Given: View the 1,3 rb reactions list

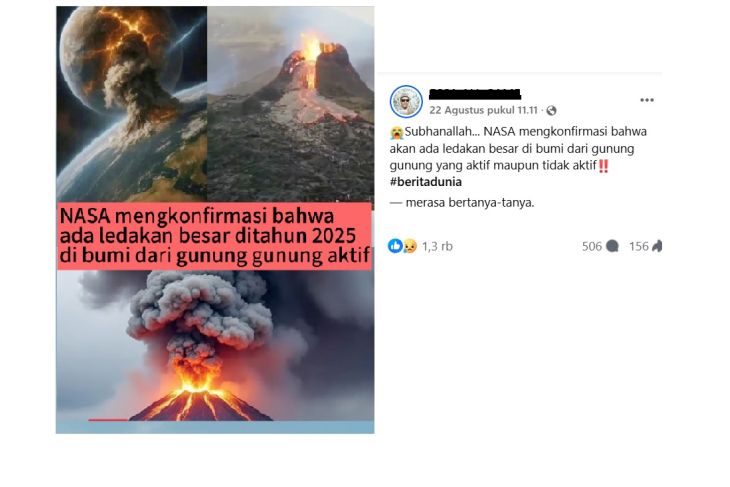Looking at the screenshot, I should pos(437,246).
